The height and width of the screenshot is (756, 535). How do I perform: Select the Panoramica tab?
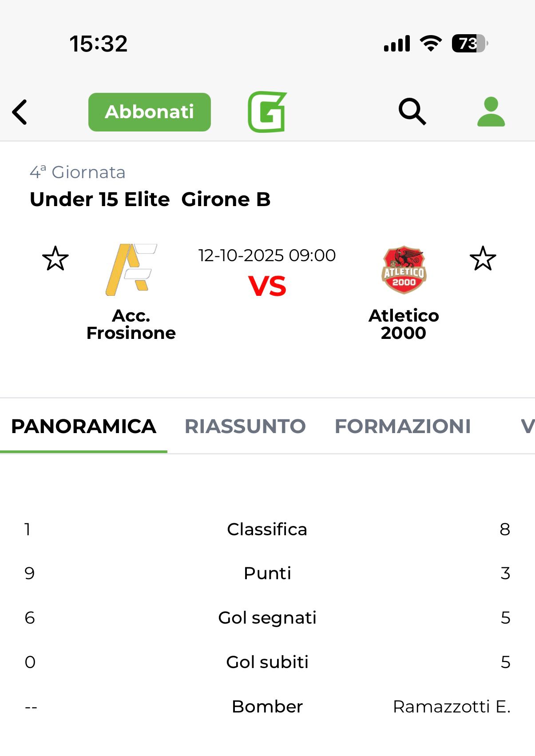click(x=83, y=426)
